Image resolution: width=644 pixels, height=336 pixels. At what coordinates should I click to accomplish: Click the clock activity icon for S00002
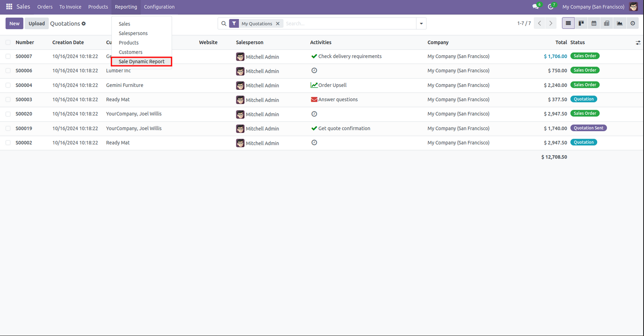pyautogui.click(x=314, y=143)
